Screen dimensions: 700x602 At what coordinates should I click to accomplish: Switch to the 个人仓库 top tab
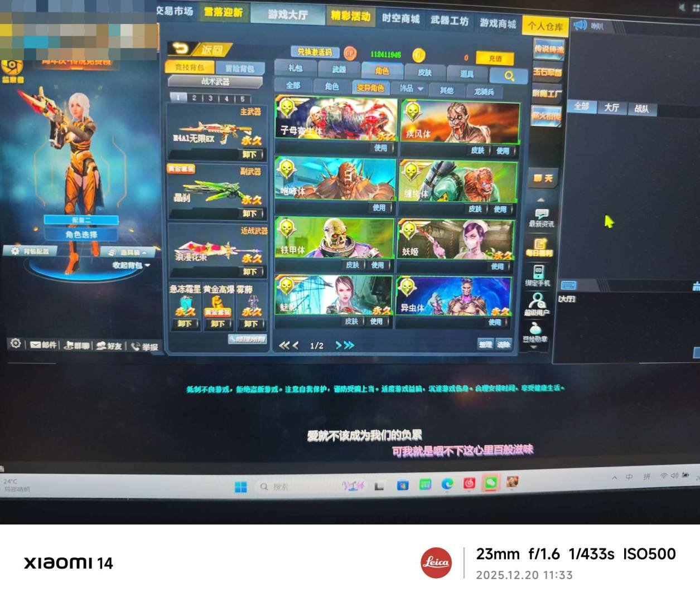[545, 26]
